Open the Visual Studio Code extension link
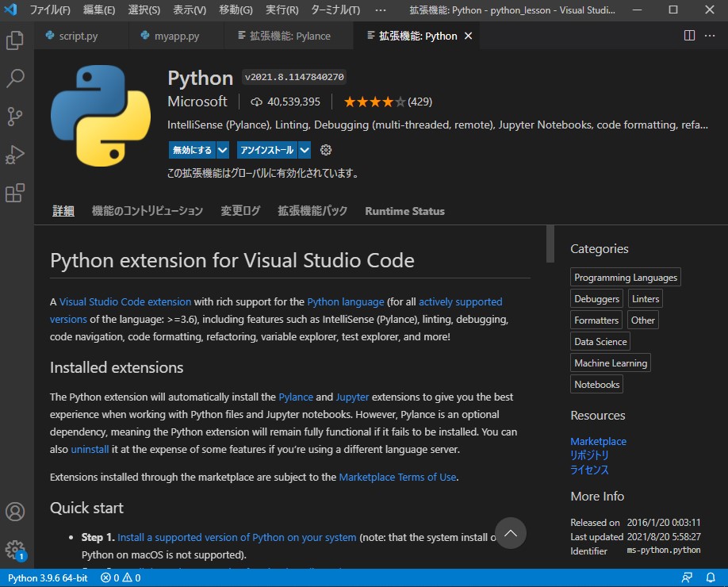Viewport: 728px width, 587px height. (125, 302)
